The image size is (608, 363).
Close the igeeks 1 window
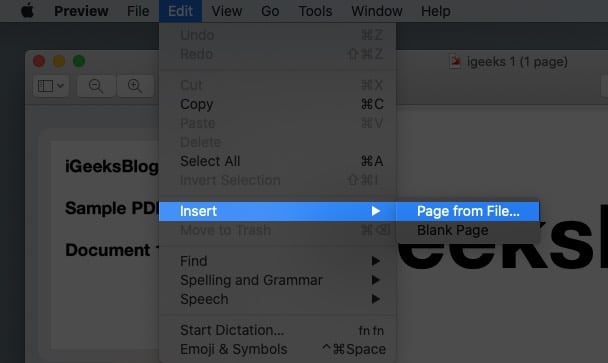[x=39, y=61]
